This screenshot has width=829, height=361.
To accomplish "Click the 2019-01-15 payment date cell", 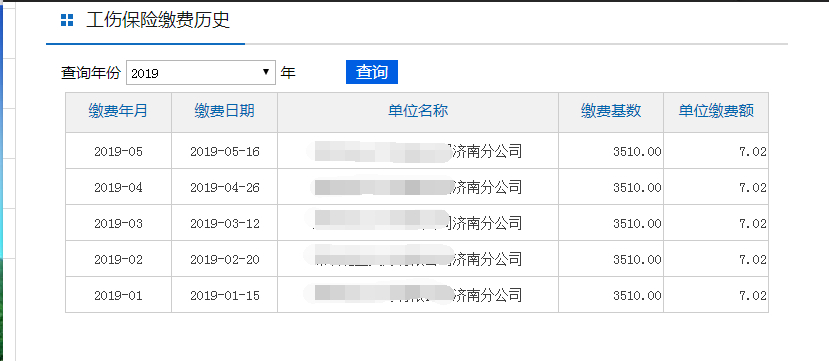I will pyautogui.click(x=225, y=295).
